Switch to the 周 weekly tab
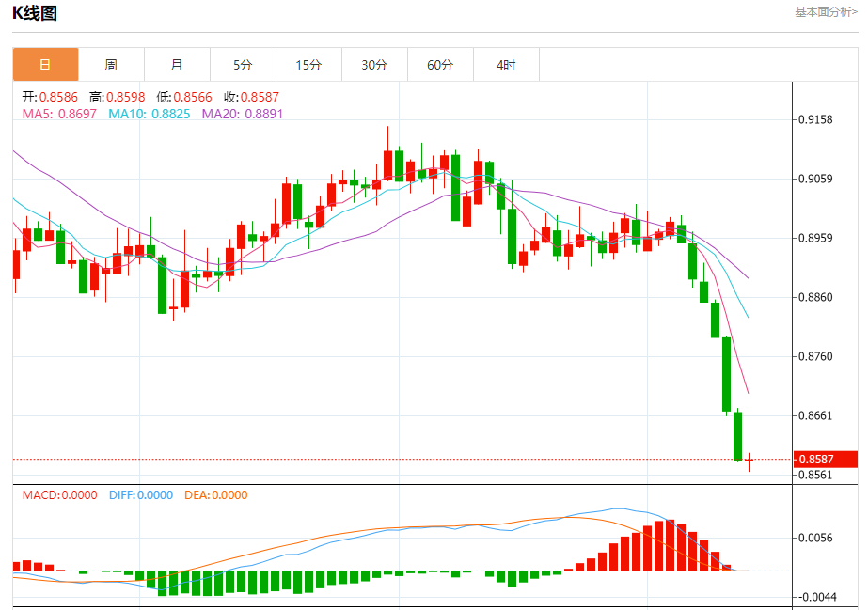 [111, 65]
